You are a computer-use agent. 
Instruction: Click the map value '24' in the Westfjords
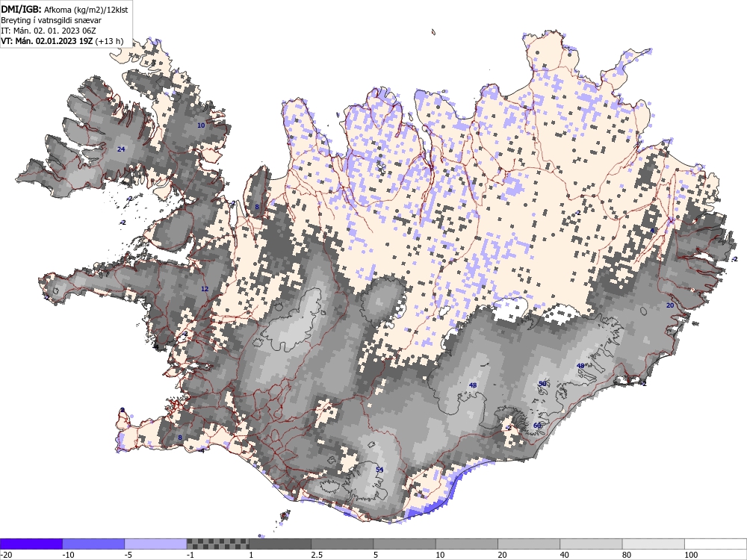point(121,149)
